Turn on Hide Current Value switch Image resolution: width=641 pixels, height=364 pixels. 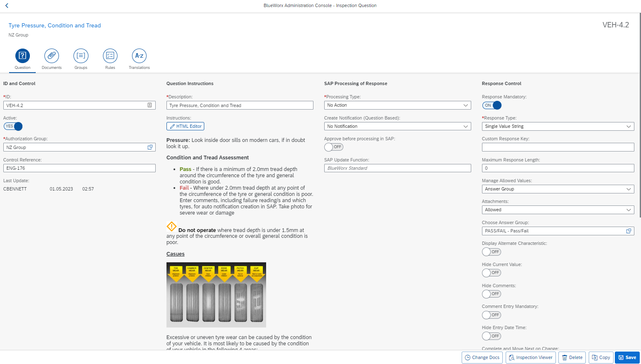492,273
